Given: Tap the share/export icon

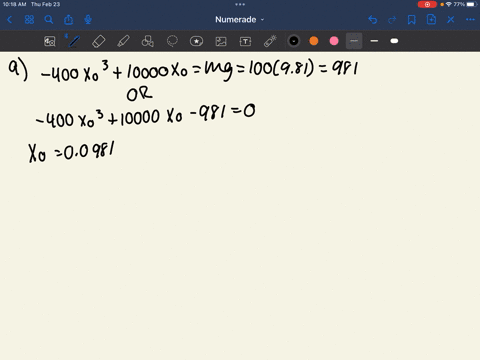Looking at the screenshot, I should coord(68,20).
